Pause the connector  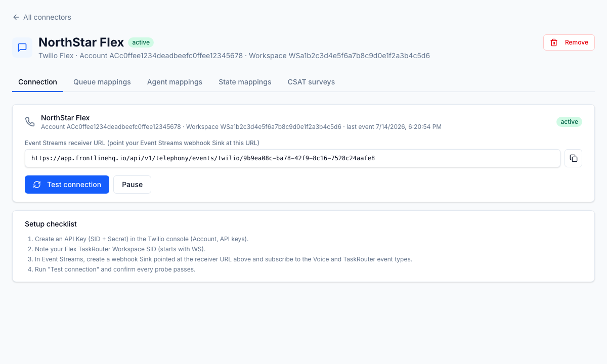click(132, 185)
